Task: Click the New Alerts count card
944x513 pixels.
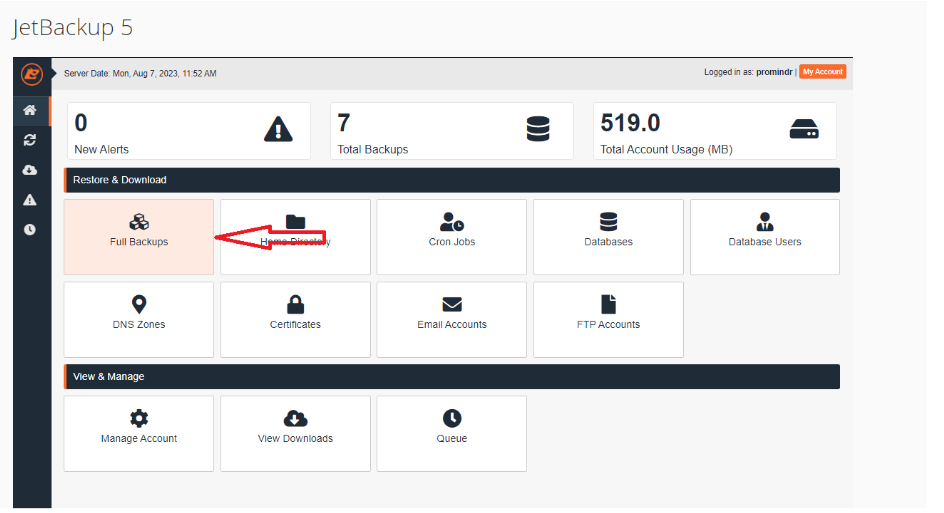Action: click(x=188, y=131)
